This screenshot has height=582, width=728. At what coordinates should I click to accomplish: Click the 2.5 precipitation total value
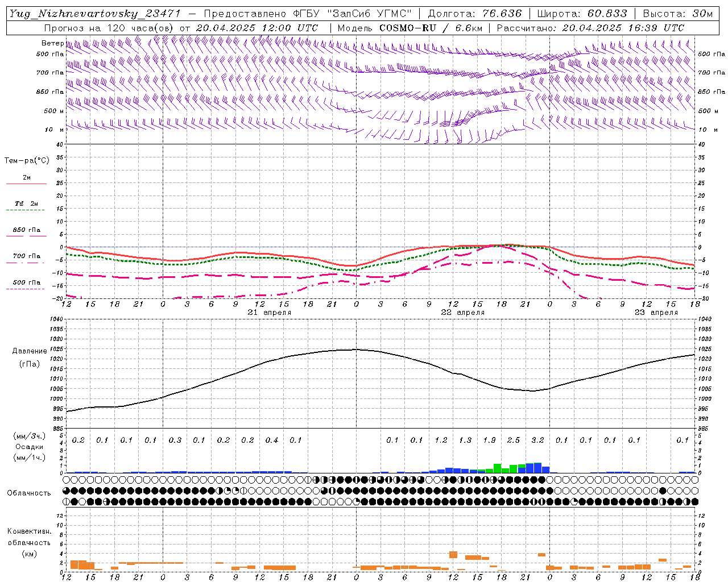click(x=513, y=440)
